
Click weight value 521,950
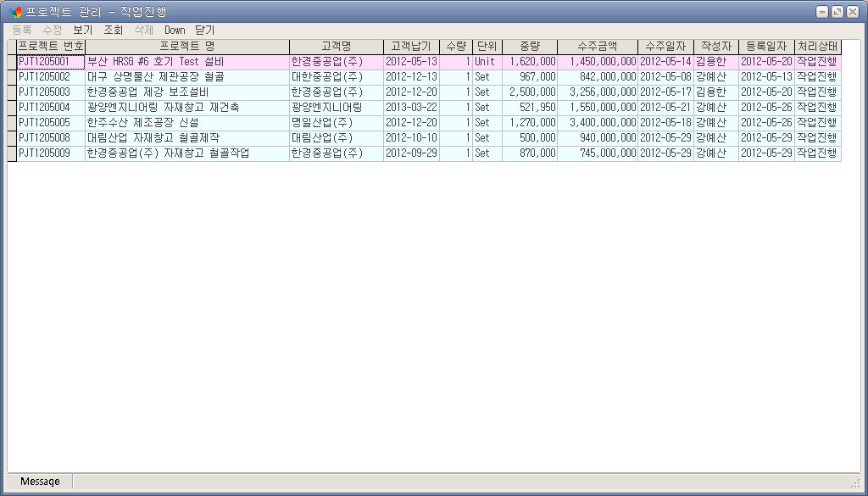pyautogui.click(x=530, y=108)
